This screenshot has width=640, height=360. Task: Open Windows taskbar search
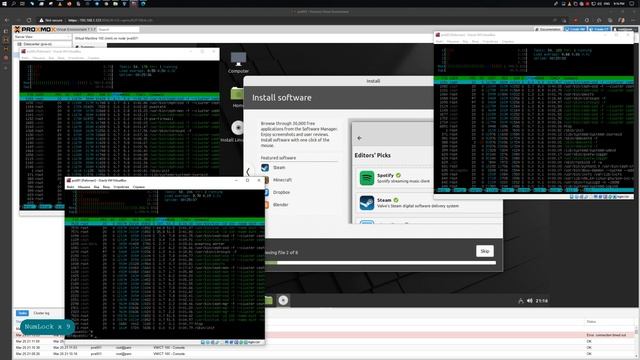pos(13,3)
